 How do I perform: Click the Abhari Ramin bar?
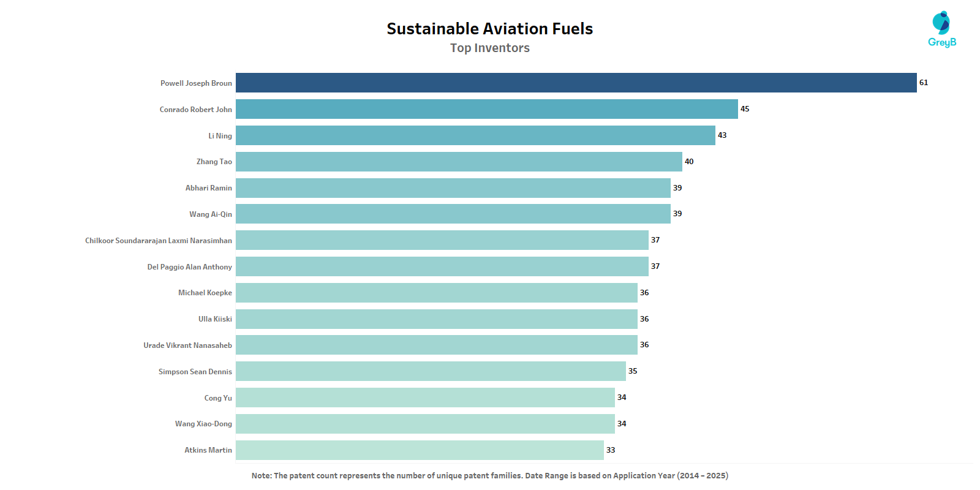pyautogui.click(x=453, y=188)
